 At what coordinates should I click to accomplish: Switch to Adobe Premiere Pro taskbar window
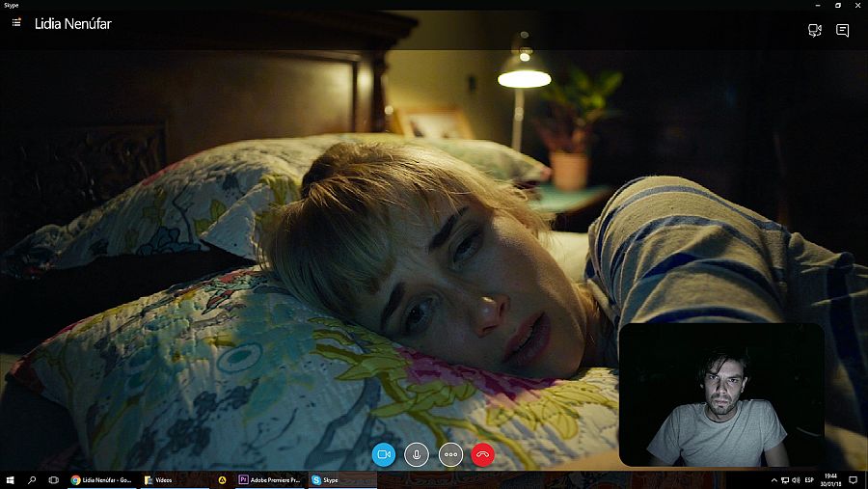coord(270,480)
